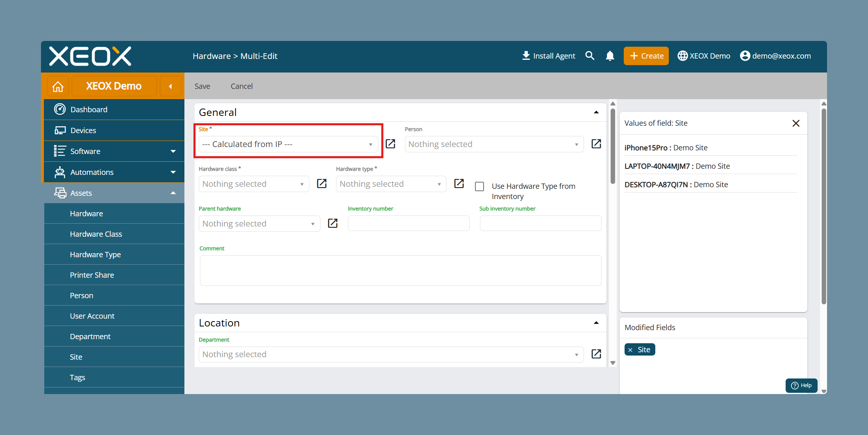
Task: Toggle Use Hardware Type from Inventory checkbox
Action: click(479, 186)
